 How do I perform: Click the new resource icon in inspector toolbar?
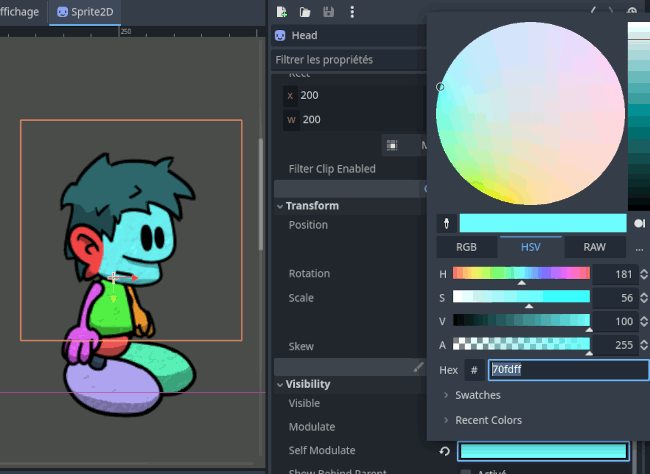pyautogui.click(x=282, y=12)
